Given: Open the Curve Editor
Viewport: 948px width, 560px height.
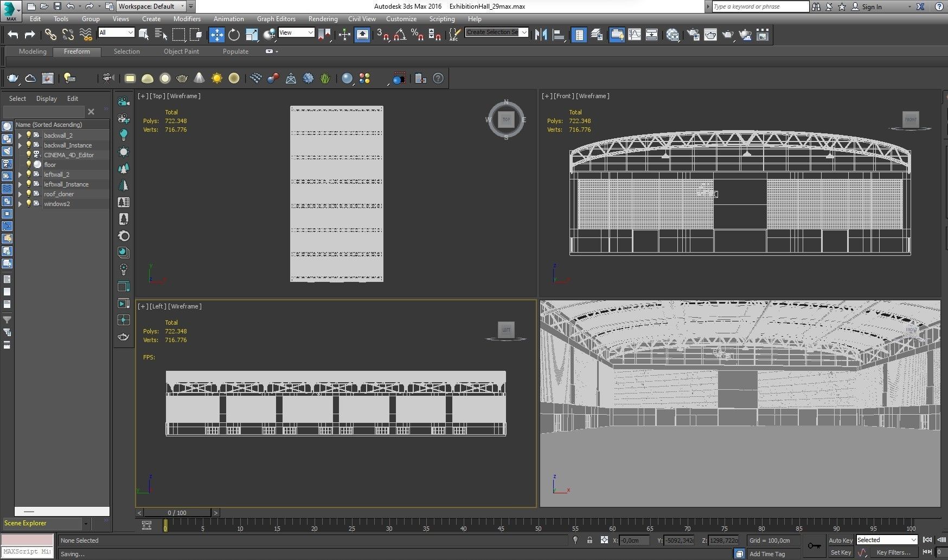Looking at the screenshot, I should (635, 35).
